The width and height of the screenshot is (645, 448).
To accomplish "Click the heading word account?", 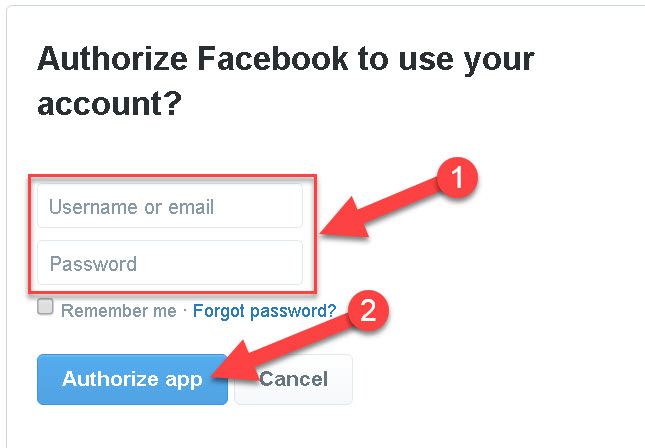I will pyautogui.click(x=110, y=104).
